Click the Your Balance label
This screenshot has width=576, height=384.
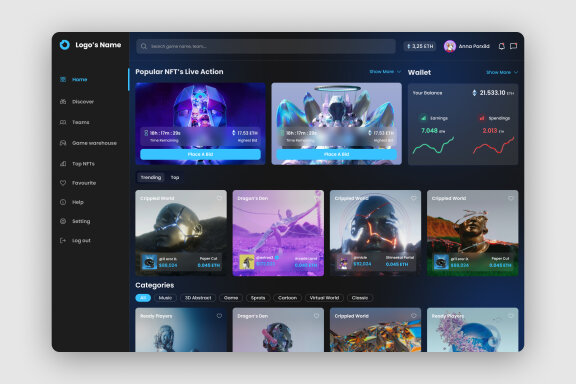pos(427,93)
